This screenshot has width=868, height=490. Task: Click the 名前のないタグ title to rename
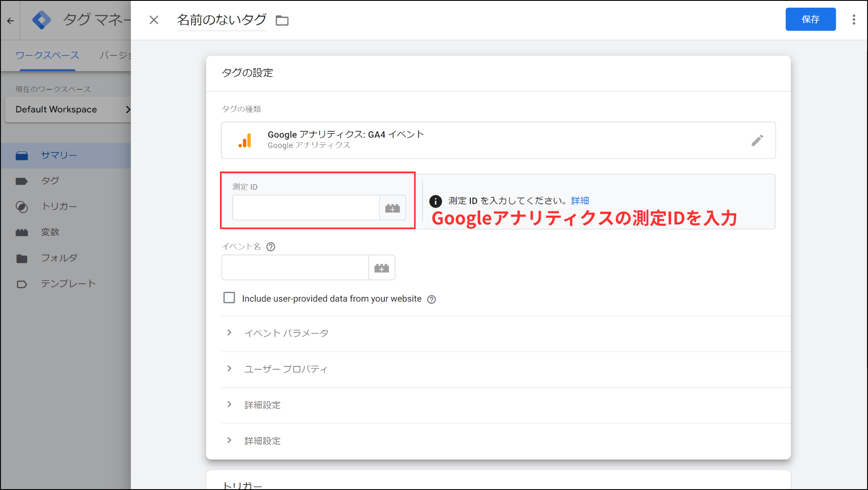(x=222, y=20)
